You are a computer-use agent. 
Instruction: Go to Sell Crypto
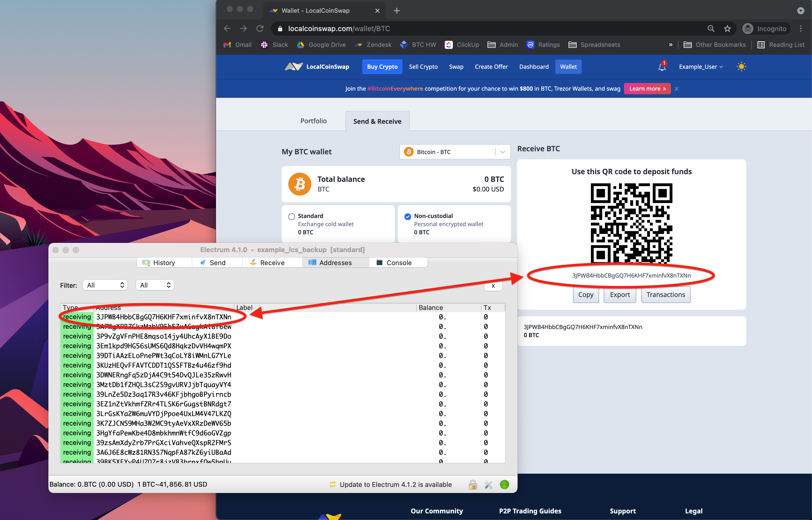[423, 66]
